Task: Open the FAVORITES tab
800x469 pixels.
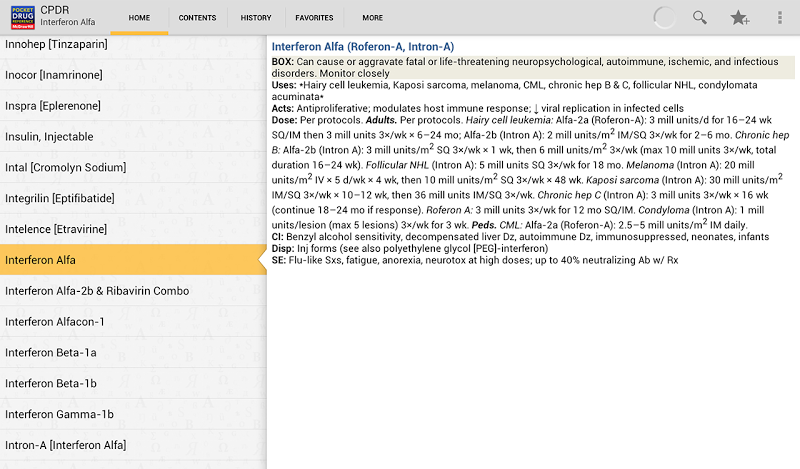Action: click(314, 18)
